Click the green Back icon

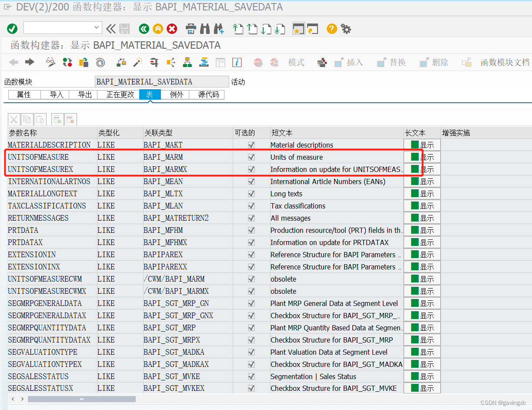144,29
